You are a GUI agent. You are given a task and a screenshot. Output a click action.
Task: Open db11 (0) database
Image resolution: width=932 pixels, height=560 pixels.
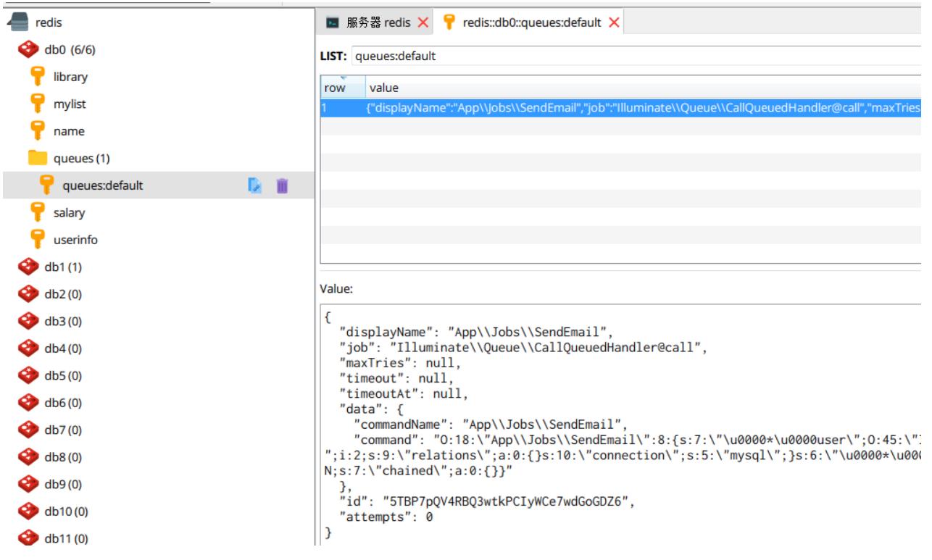[67, 538]
